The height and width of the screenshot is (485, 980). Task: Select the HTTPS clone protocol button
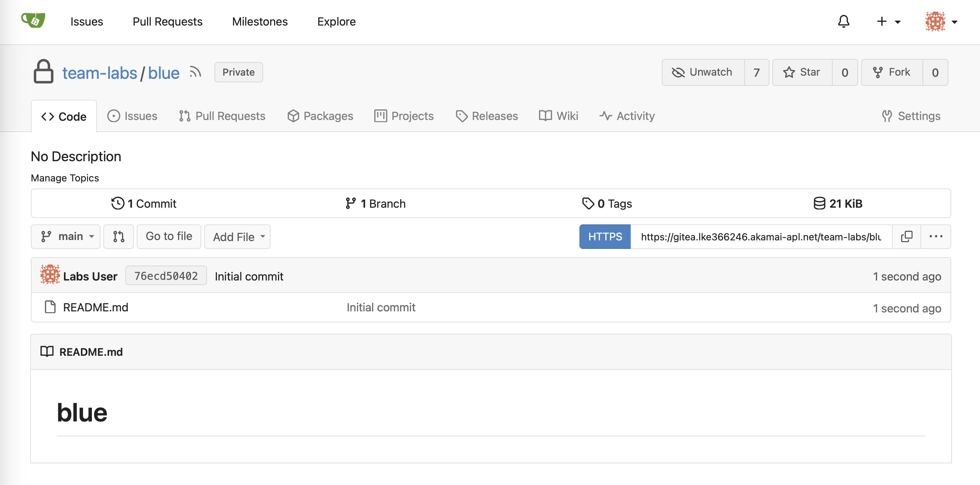(x=605, y=236)
